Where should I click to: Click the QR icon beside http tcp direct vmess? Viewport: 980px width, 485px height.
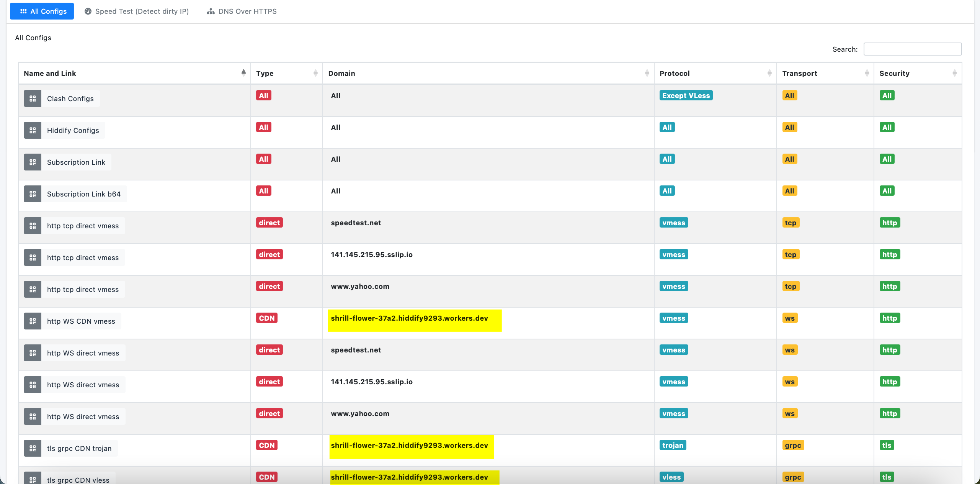pyautogui.click(x=33, y=226)
